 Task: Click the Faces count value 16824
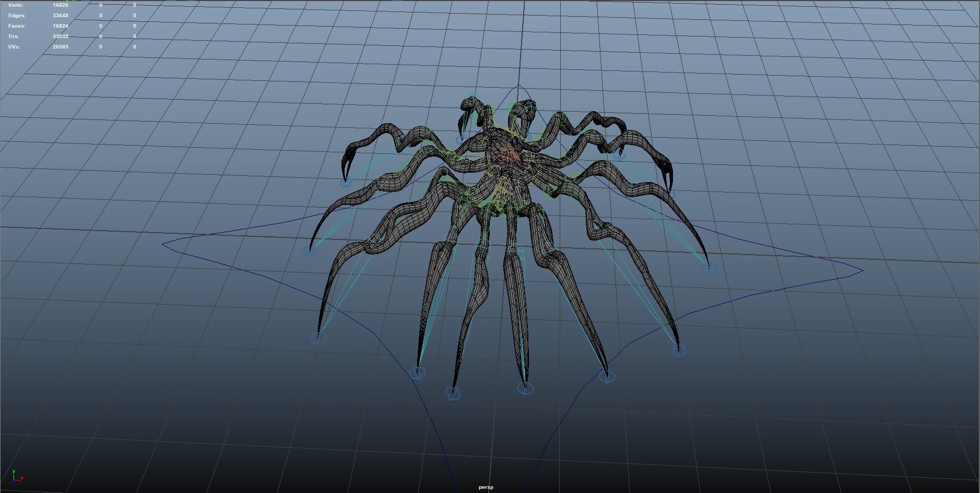point(60,26)
